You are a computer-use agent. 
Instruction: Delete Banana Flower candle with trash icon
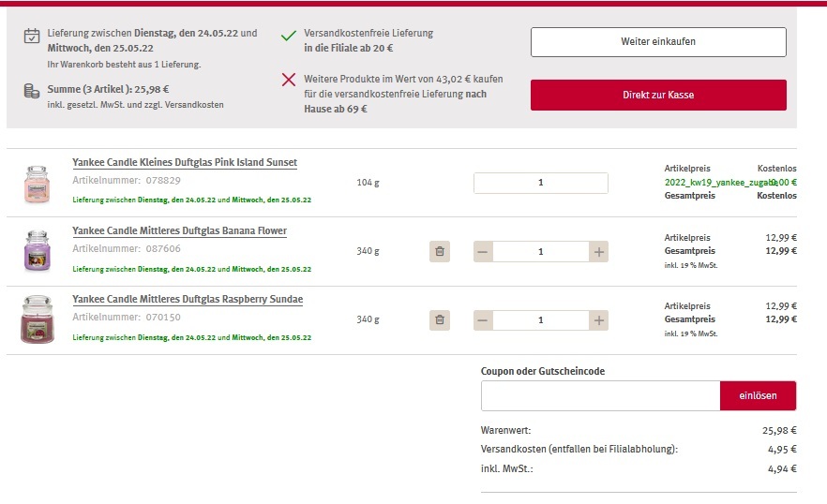(x=440, y=251)
